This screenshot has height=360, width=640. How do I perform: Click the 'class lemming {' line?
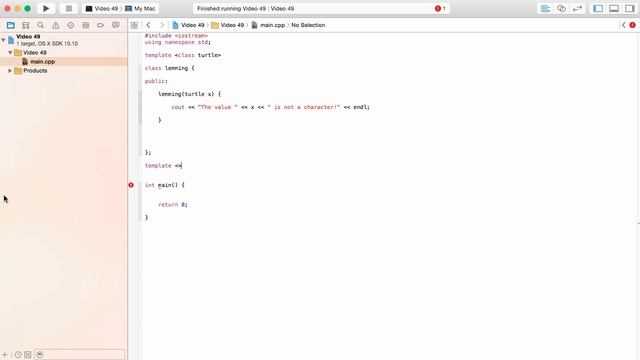170,68
